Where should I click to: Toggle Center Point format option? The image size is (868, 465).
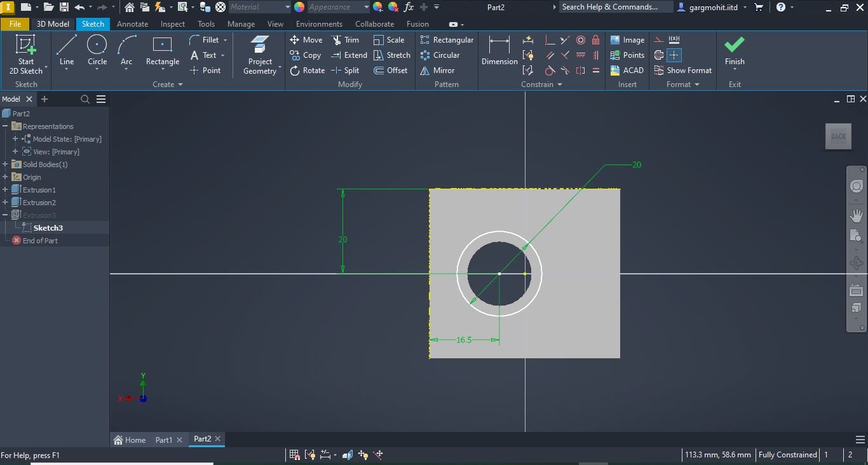674,55
